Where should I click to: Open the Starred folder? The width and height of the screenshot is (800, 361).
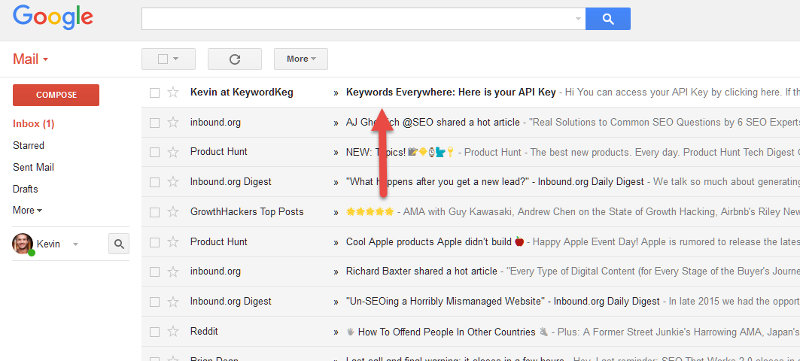point(29,145)
